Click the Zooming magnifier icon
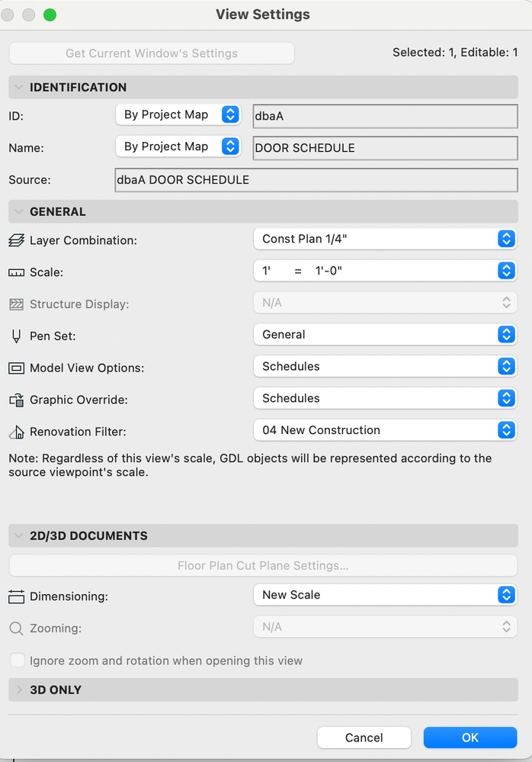This screenshot has width=532, height=762. 17,628
